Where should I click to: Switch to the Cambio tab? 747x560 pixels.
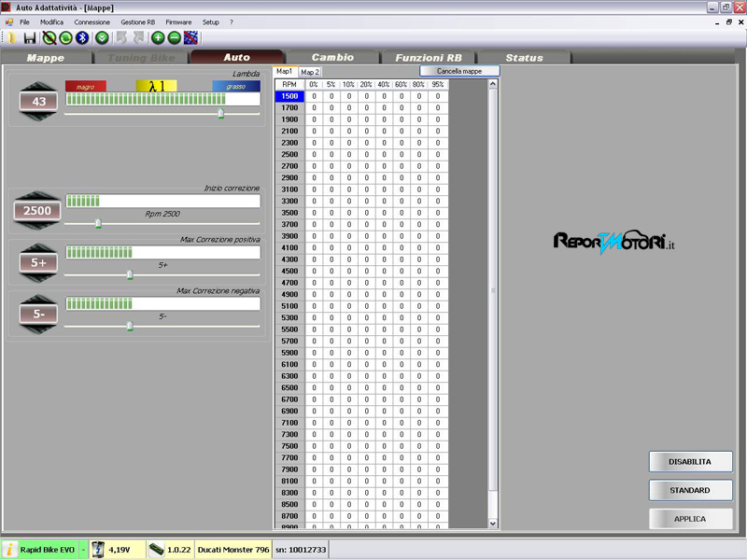click(x=332, y=58)
